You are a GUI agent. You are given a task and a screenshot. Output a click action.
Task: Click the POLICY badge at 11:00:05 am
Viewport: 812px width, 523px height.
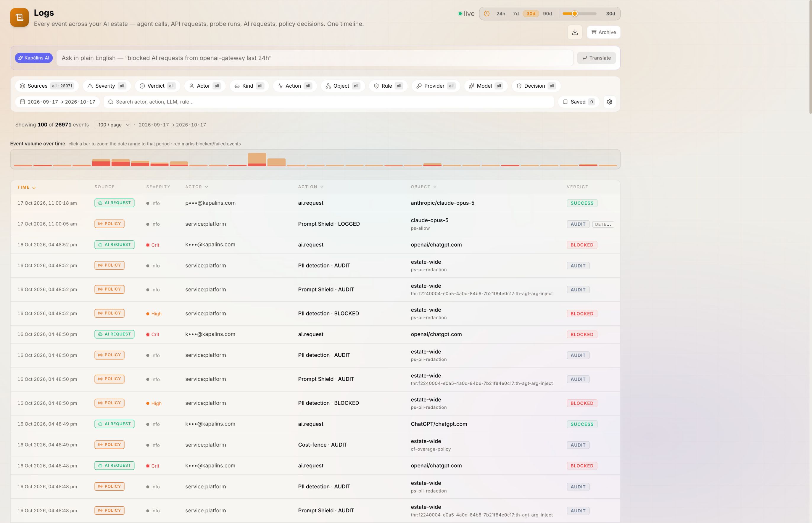(109, 224)
